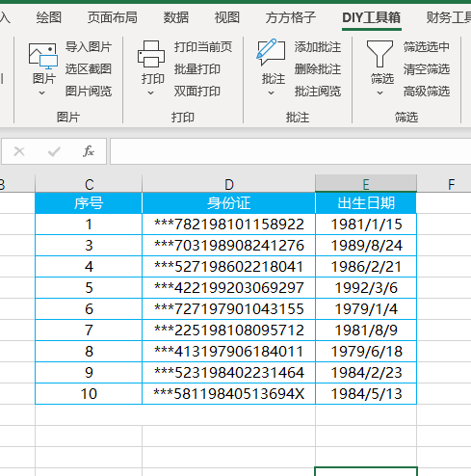Viewport: 471px width, 476px height.
Task: Click 打印当前页 button
Action: coord(203,47)
